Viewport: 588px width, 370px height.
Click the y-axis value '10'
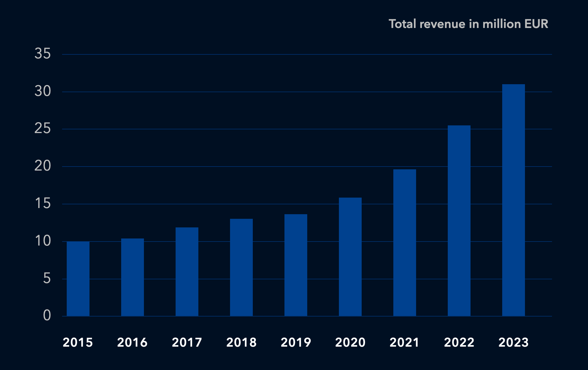click(43, 241)
